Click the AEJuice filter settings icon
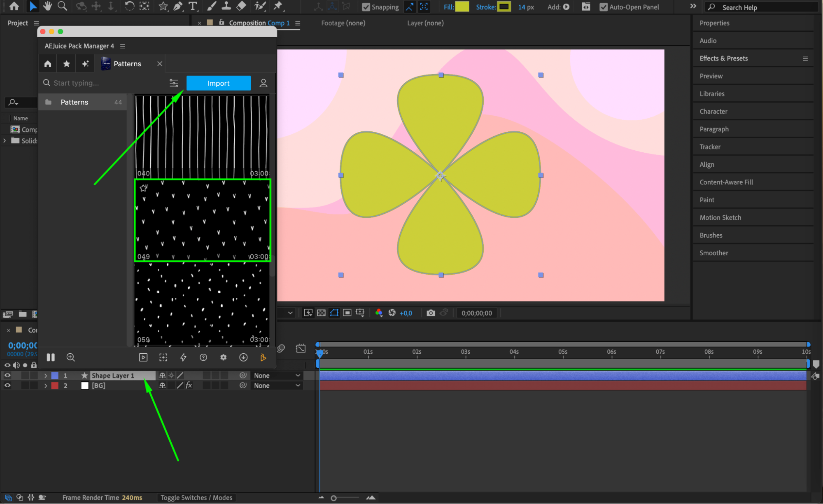This screenshot has width=823, height=504. (x=174, y=83)
